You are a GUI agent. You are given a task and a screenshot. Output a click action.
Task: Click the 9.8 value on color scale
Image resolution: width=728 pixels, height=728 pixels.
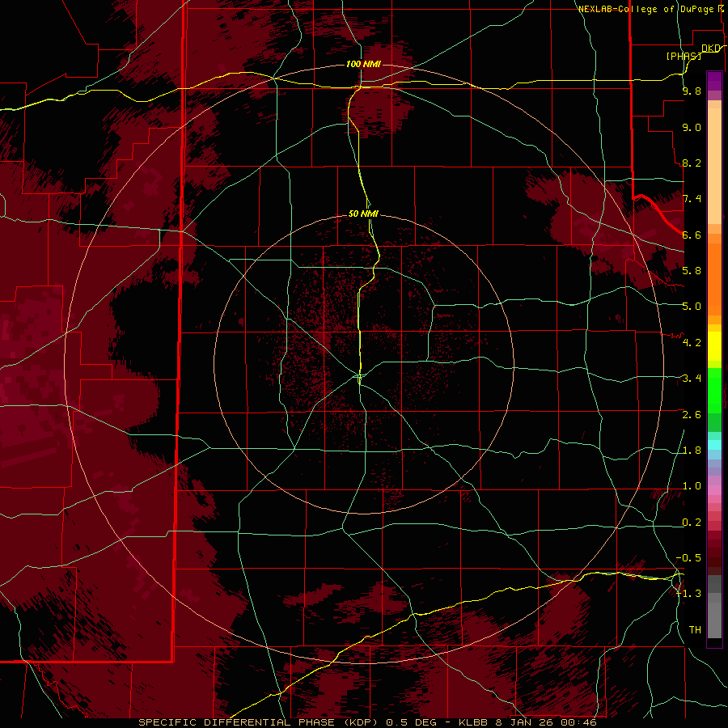(692, 91)
